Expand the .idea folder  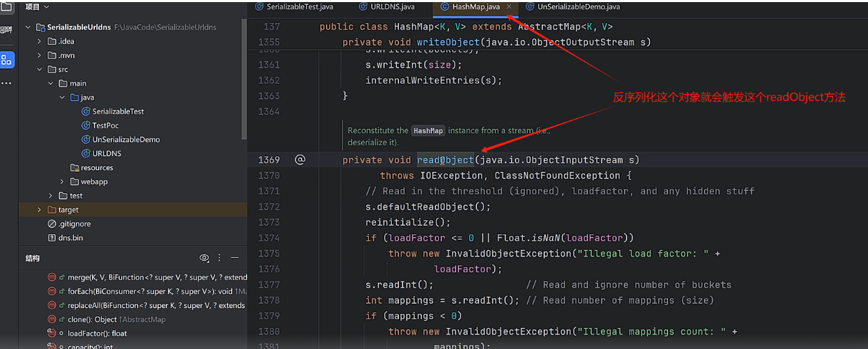pos(40,41)
